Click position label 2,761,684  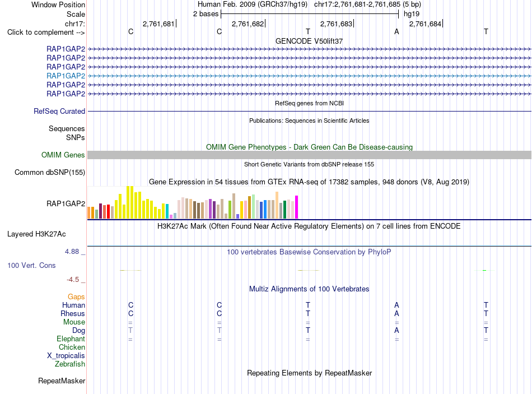click(425, 24)
